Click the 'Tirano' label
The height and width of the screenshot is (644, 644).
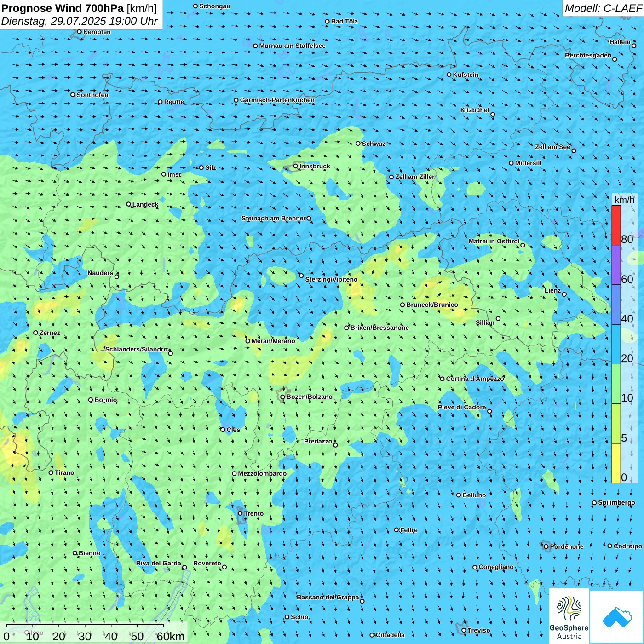pos(64,472)
